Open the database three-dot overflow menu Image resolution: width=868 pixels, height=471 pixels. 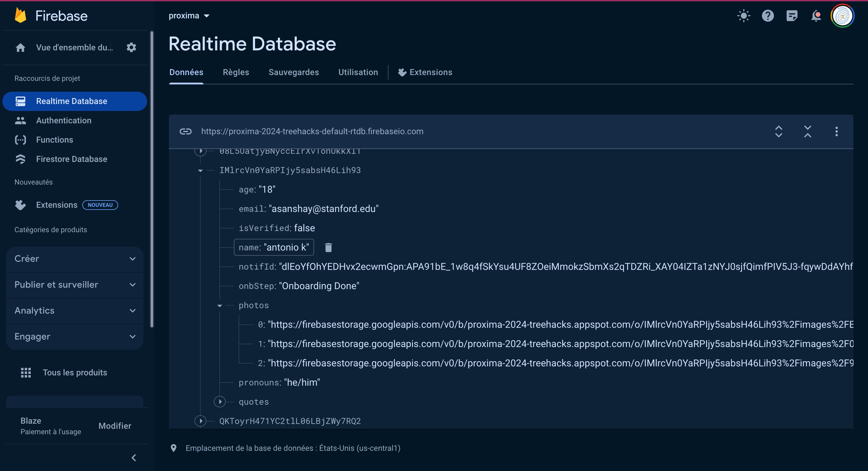(836, 131)
